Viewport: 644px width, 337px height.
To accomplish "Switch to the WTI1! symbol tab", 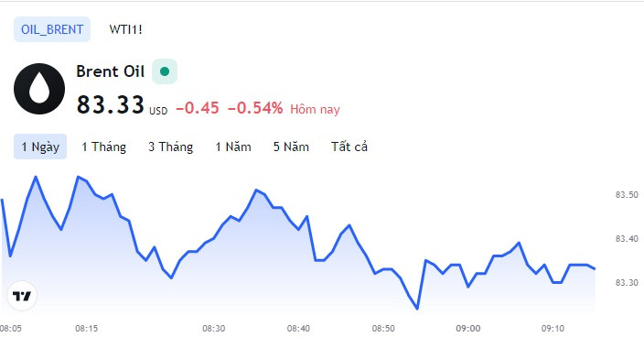I will tap(125, 29).
